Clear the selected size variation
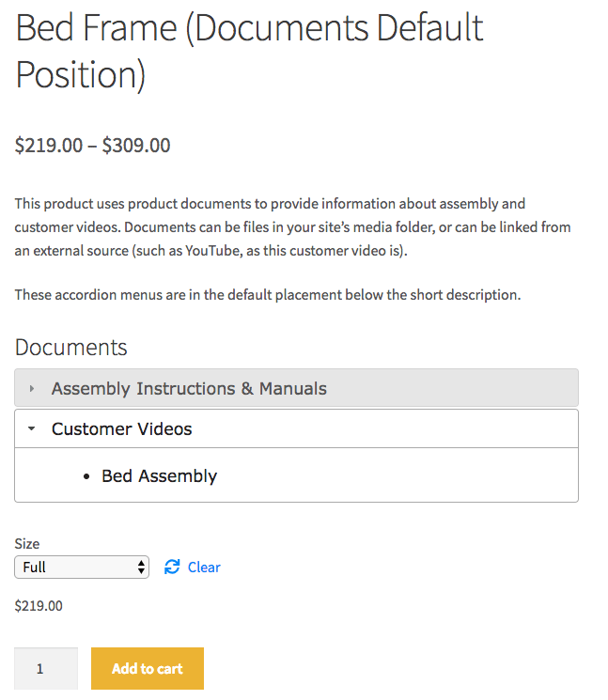 [x=204, y=567]
